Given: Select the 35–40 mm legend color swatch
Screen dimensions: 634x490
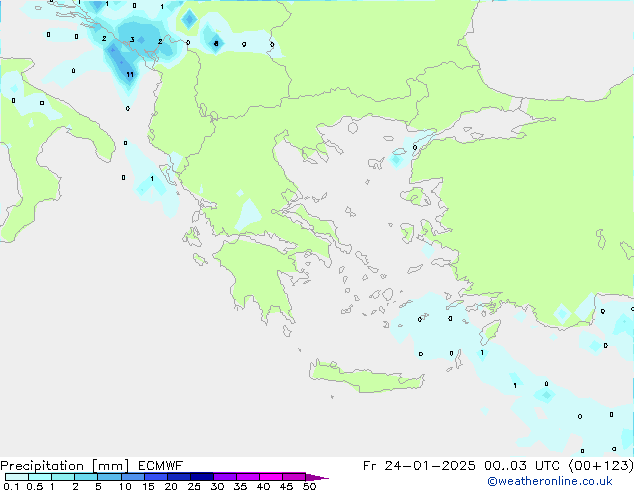Looking at the screenshot, I should pyautogui.click(x=248, y=477).
